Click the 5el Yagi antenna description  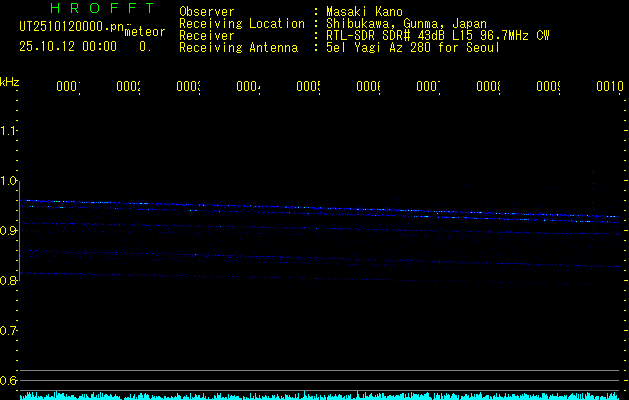coord(413,47)
